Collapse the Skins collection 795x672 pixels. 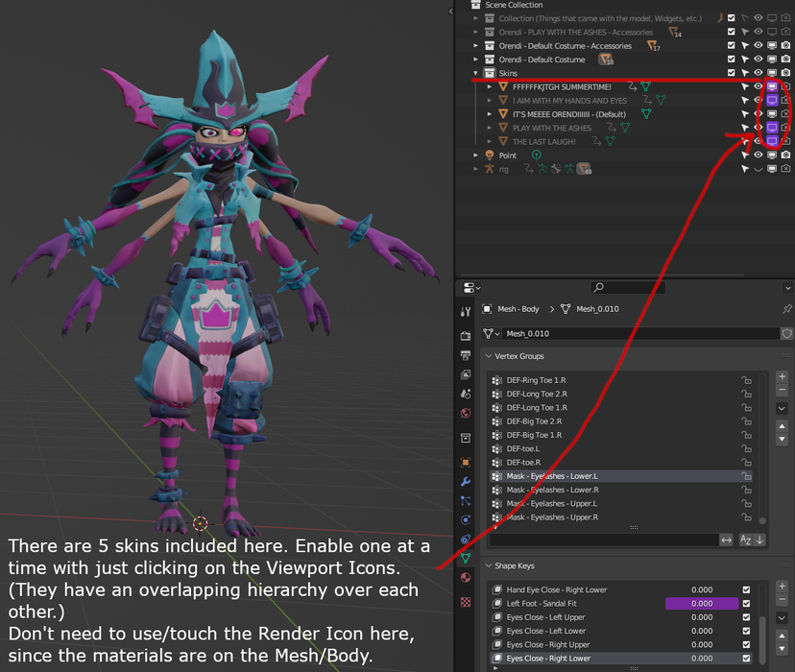tap(475, 73)
